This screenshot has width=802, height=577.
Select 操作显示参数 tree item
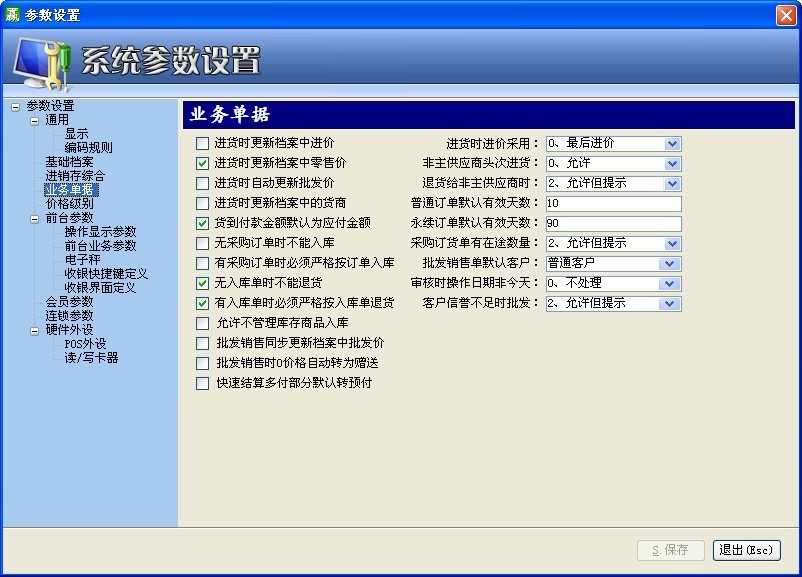click(x=100, y=232)
